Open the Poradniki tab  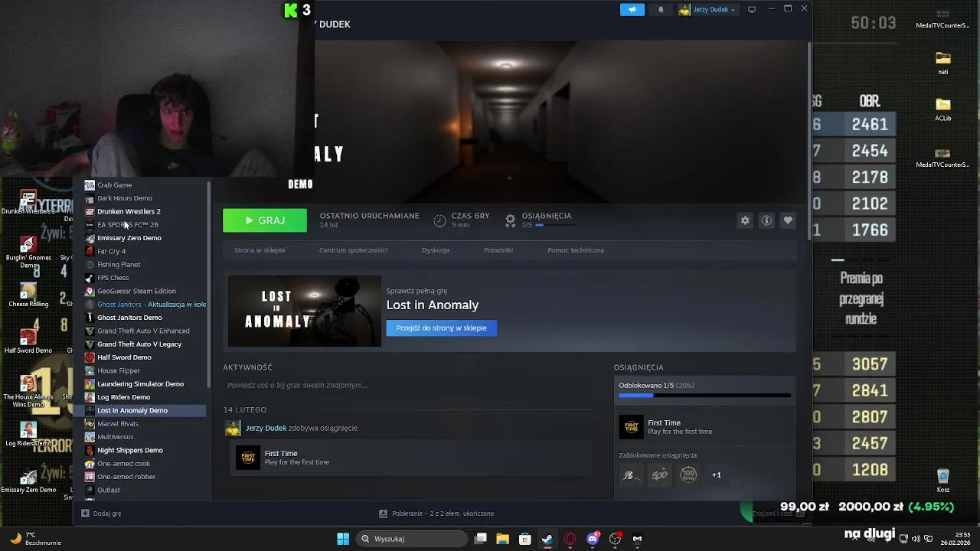498,250
